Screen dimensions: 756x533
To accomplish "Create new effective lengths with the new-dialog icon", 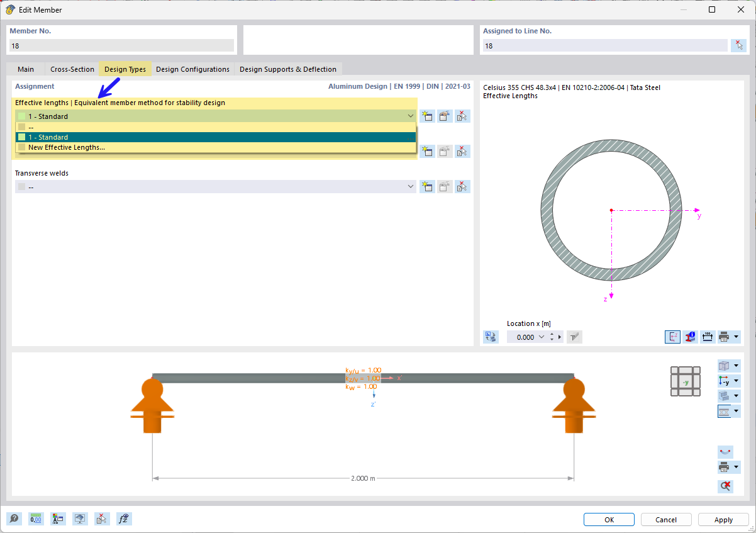I will coord(427,116).
